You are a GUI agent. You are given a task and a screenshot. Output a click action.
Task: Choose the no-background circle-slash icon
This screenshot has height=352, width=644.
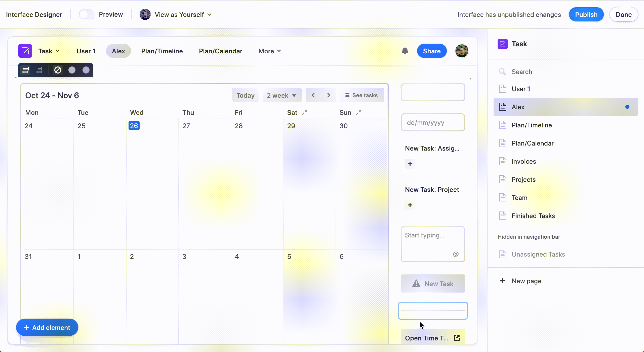tap(58, 70)
